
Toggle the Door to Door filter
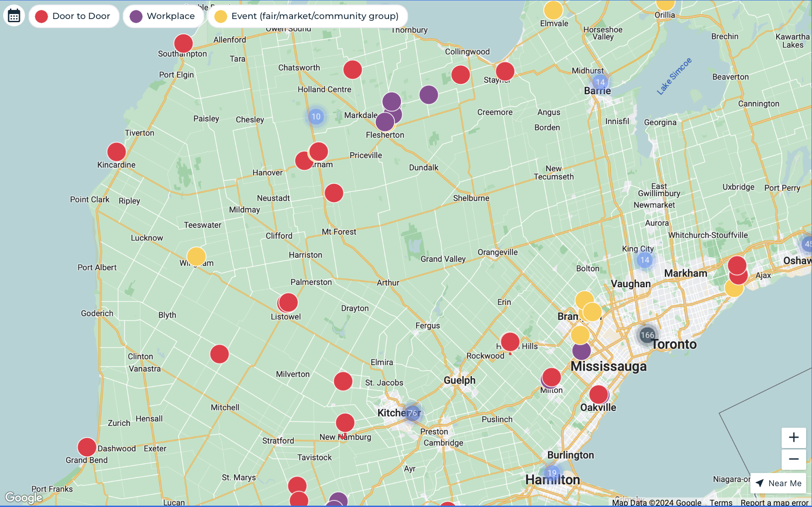(x=74, y=16)
